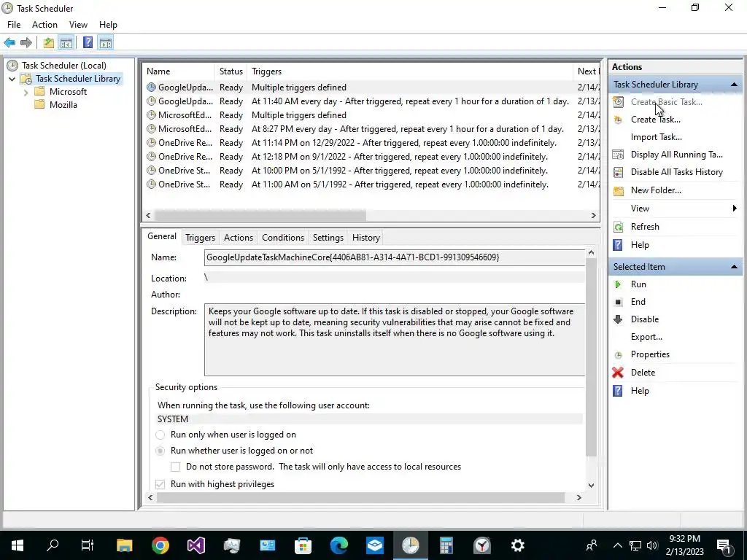This screenshot has width=747, height=560.
Task: Click the Forward arrow toolbar icon
Action: tap(26, 43)
